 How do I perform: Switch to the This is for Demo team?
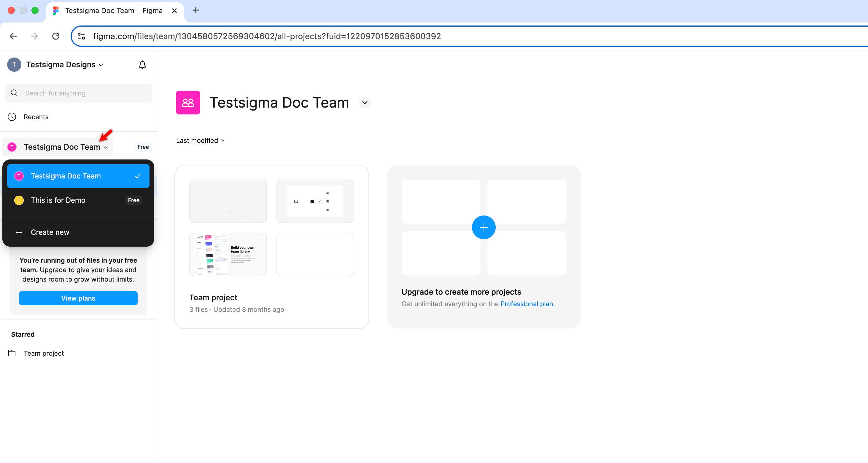(58, 200)
